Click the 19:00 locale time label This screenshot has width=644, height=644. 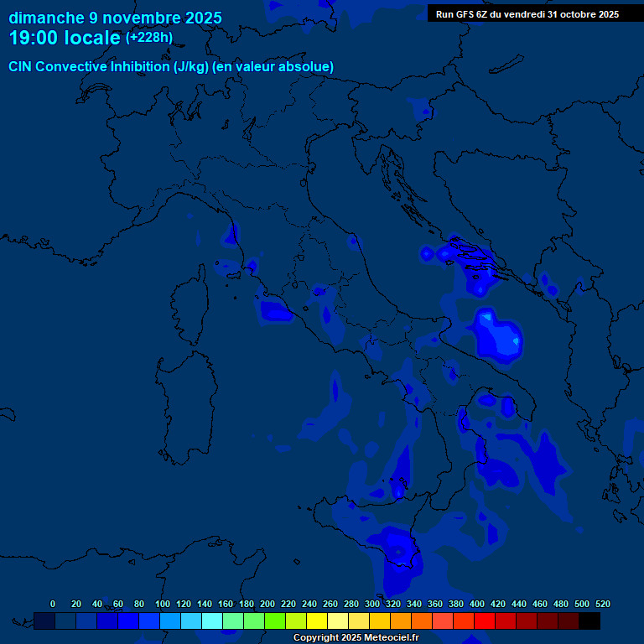pyautogui.click(x=65, y=39)
